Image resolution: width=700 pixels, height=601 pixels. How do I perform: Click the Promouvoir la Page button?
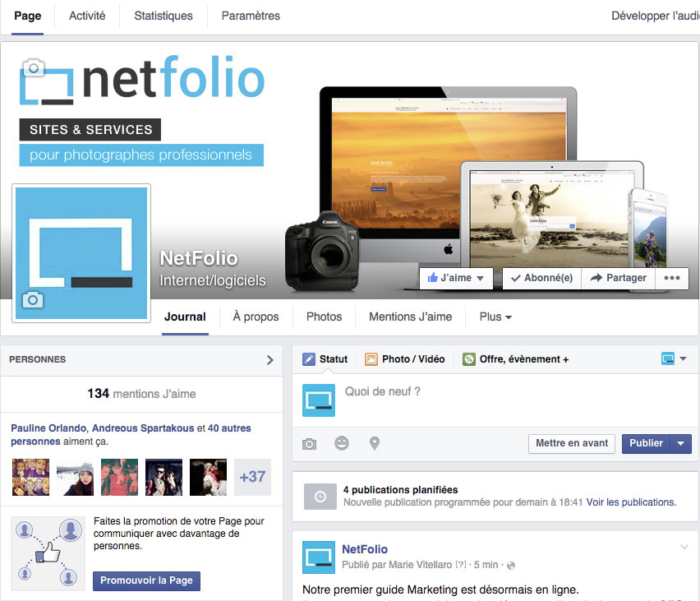(146, 581)
